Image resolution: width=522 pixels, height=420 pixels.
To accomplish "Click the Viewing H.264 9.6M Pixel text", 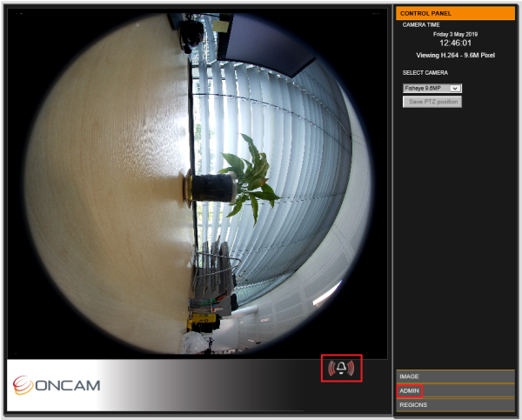I will [455, 56].
